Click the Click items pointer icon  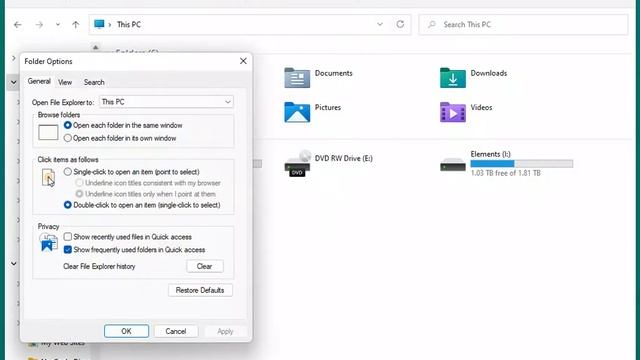pyautogui.click(x=48, y=178)
